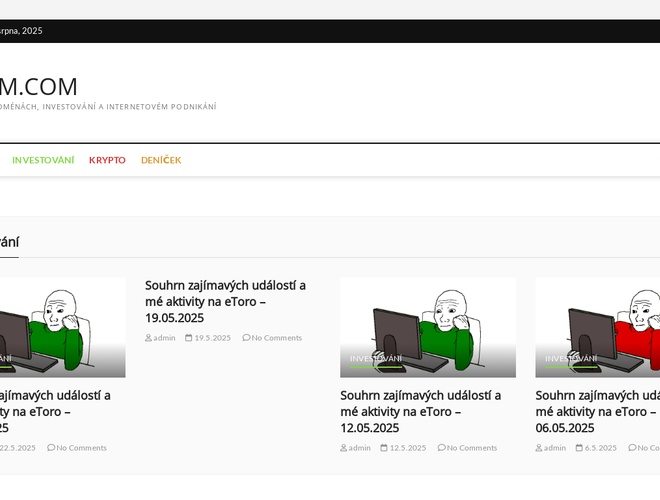The image size is (660, 500).
Task: Click the calendar icon next to 12.5.2025
Action: [384, 448]
